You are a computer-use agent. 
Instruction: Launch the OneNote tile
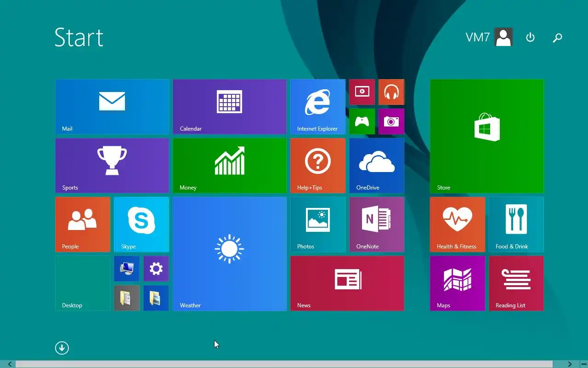tap(377, 224)
